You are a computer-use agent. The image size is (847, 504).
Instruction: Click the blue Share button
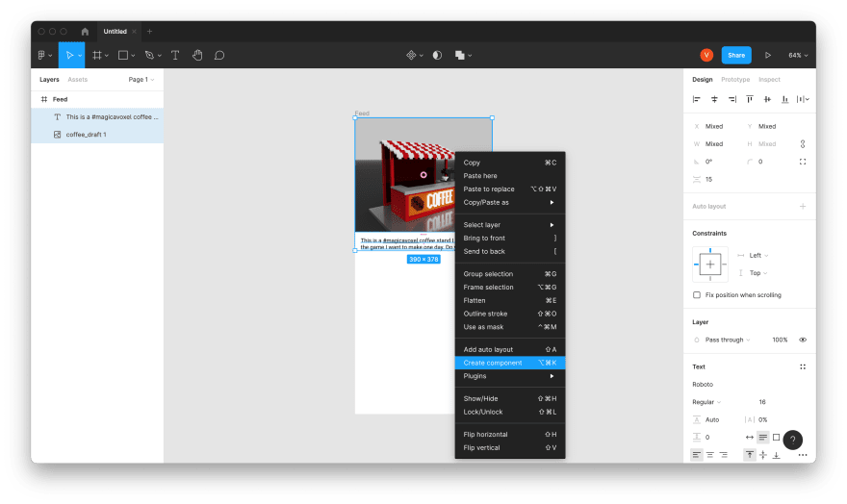[736, 55]
